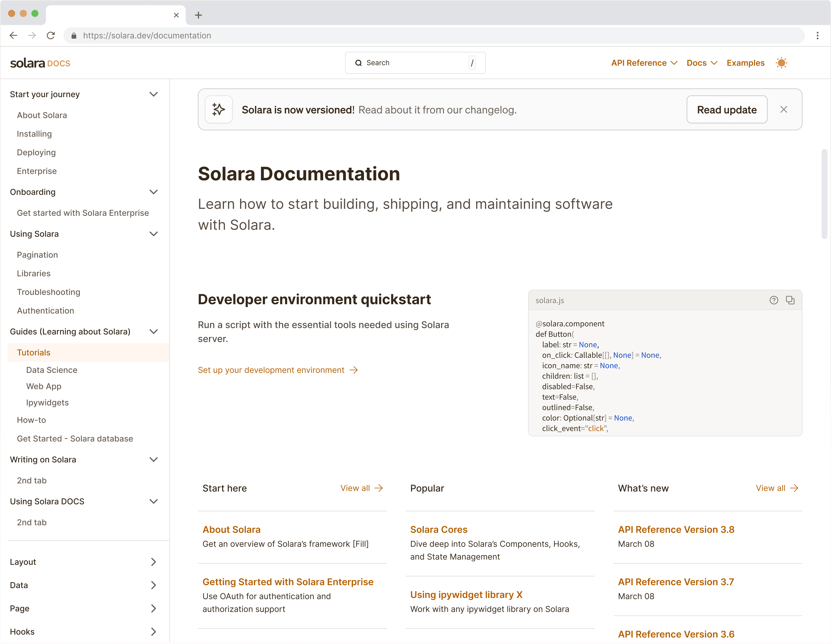Dismiss the versioned announcement banner
This screenshot has width=831, height=644.
784,110
